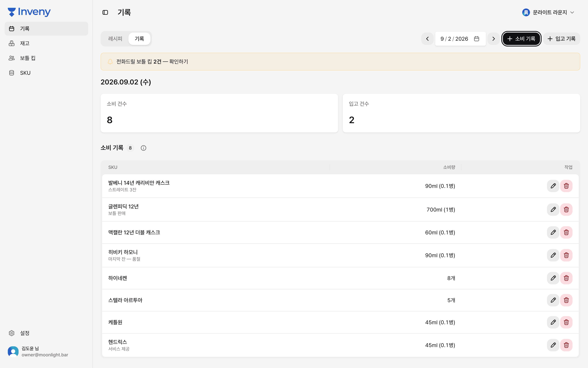Select the 발베니 14년 캐리비안 캐스크 name
588x368 pixels.
139,183
